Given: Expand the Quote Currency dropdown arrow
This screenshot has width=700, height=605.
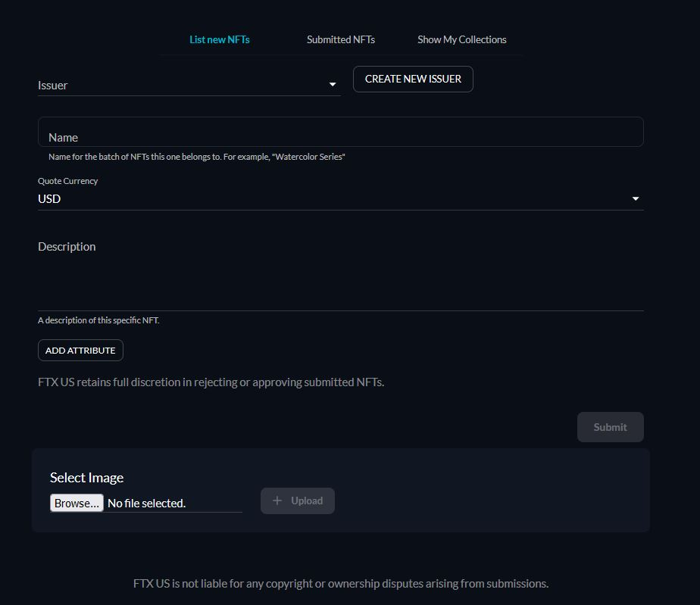Looking at the screenshot, I should [636, 198].
